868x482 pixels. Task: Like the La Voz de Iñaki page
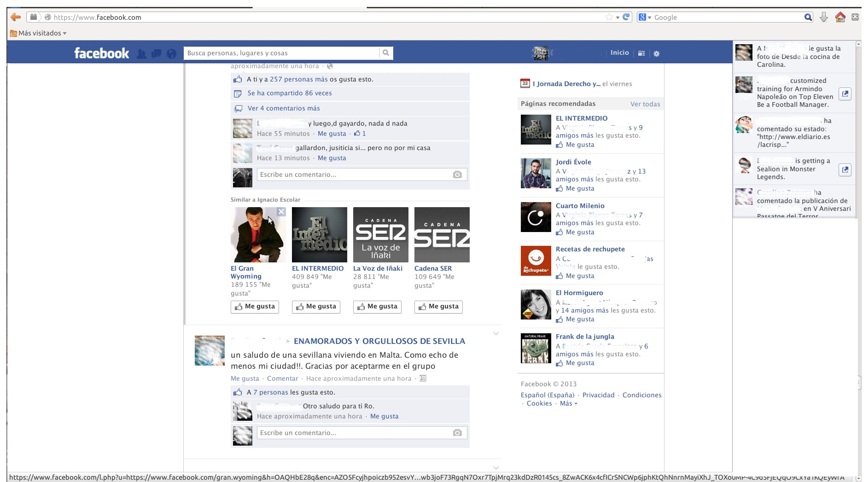pyautogui.click(x=377, y=307)
